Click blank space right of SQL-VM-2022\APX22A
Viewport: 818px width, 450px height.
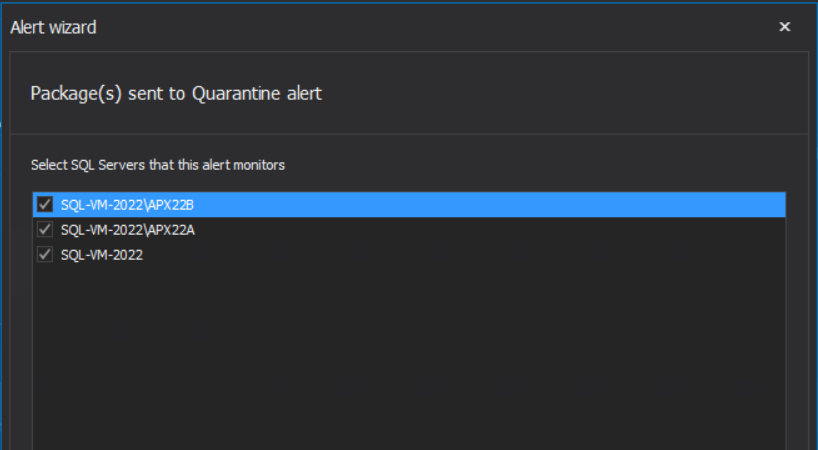490,230
